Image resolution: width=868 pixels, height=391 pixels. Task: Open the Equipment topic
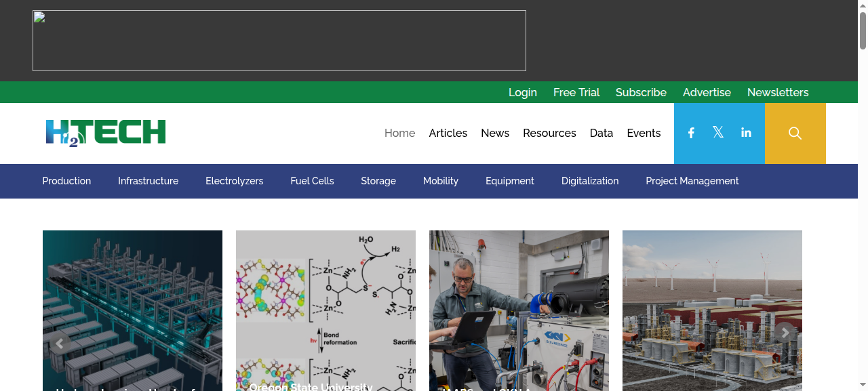coord(510,181)
